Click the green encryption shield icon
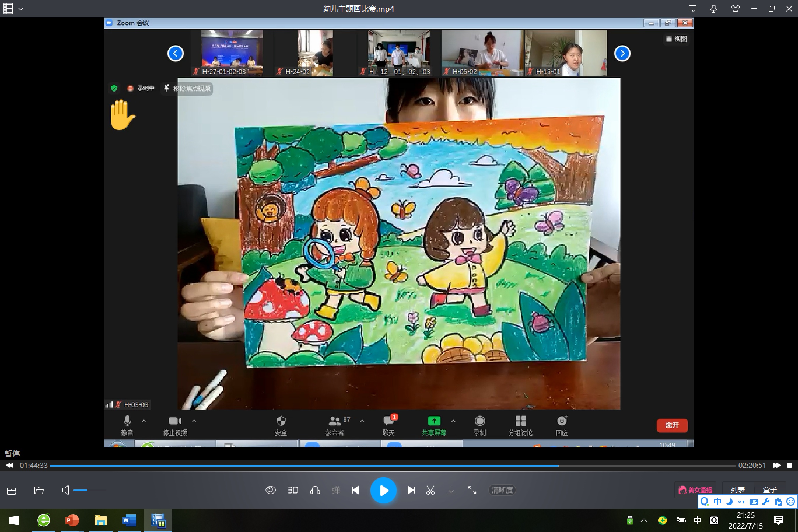798x532 pixels. (114, 88)
